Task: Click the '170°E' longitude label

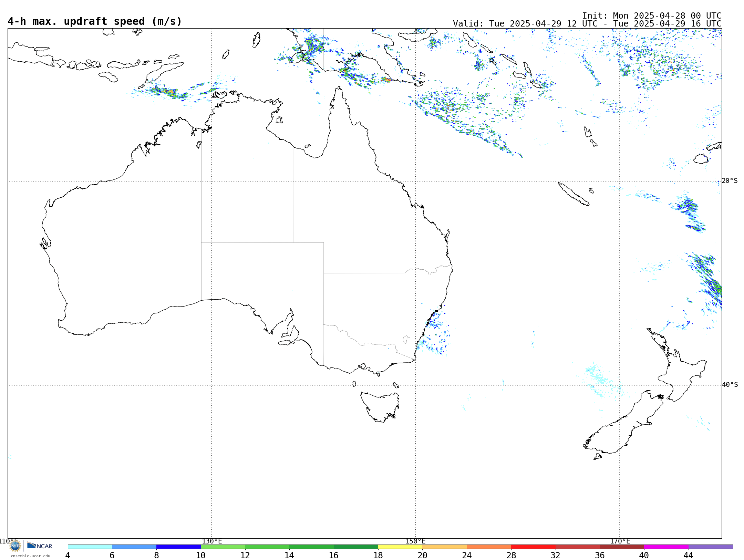Action: pyautogui.click(x=620, y=541)
